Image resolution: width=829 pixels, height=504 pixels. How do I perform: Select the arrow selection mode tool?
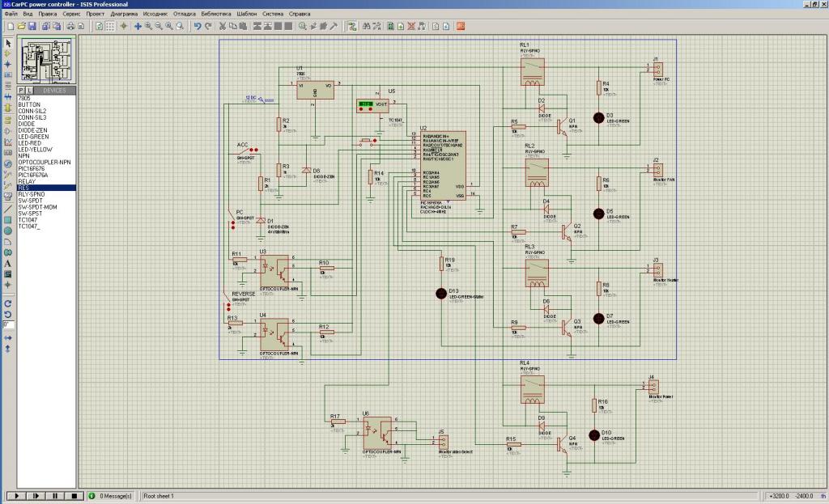pyautogui.click(x=8, y=43)
